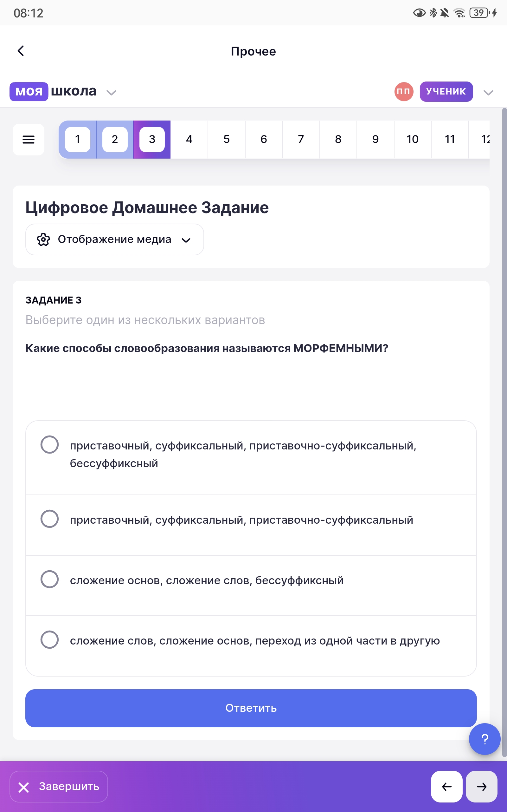The height and width of the screenshot is (812, 507).
Task: Open the dropdown next to Ученик badge
Action: coord(488,93)
